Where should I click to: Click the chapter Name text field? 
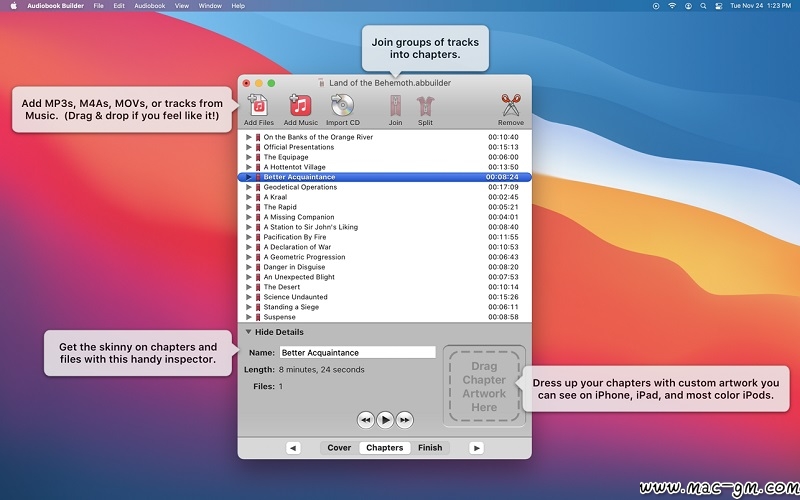tap(358, 353)
